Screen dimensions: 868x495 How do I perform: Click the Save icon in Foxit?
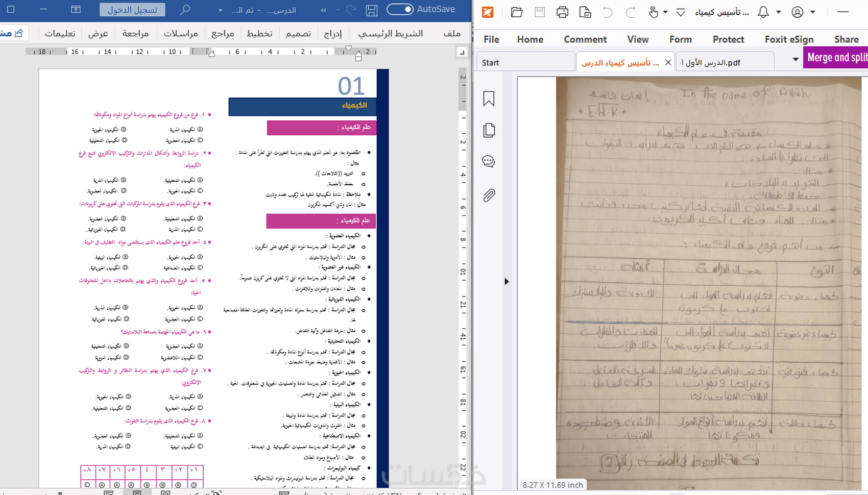coord(540,12)
